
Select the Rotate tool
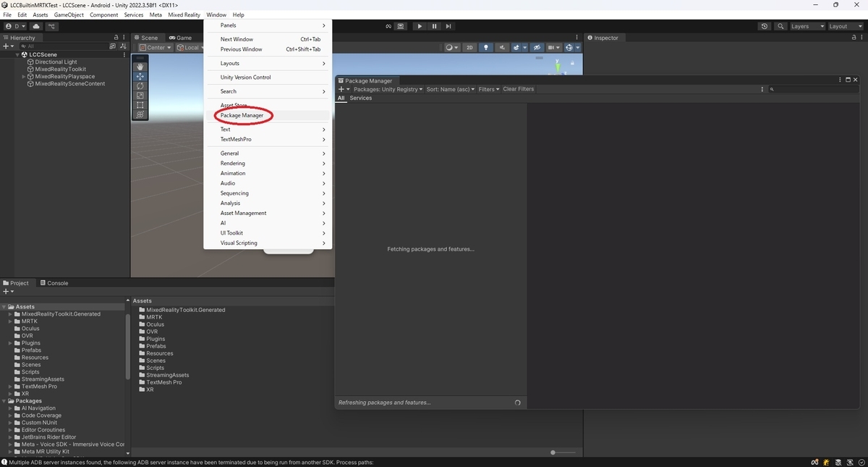(140, 85)
